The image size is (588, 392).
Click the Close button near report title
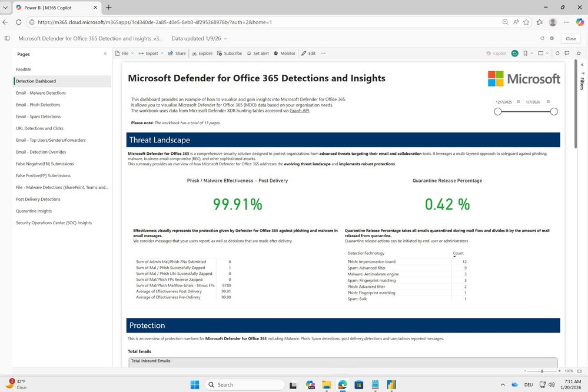coord(570,39)
